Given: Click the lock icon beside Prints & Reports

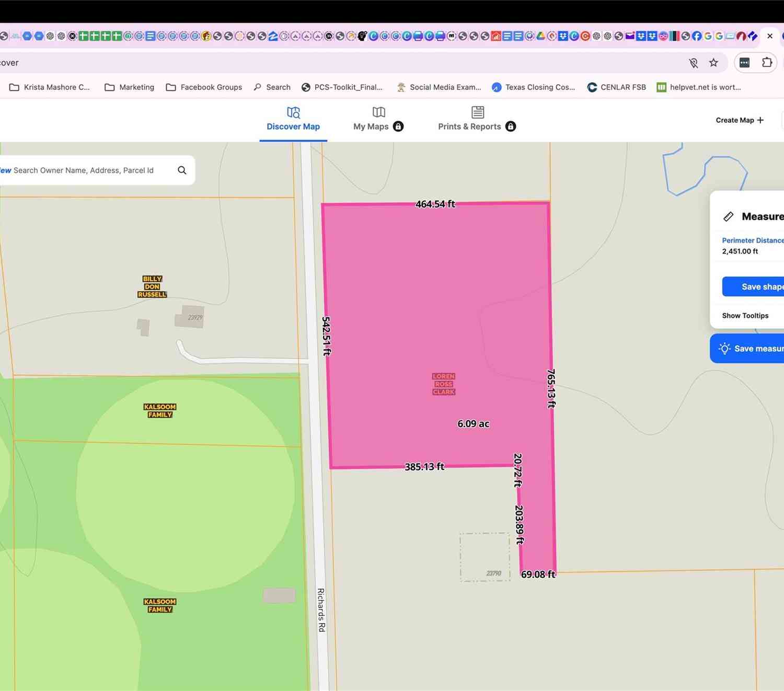Looking at the screenshot, I should pyautogui.click(x=511, y=126).
